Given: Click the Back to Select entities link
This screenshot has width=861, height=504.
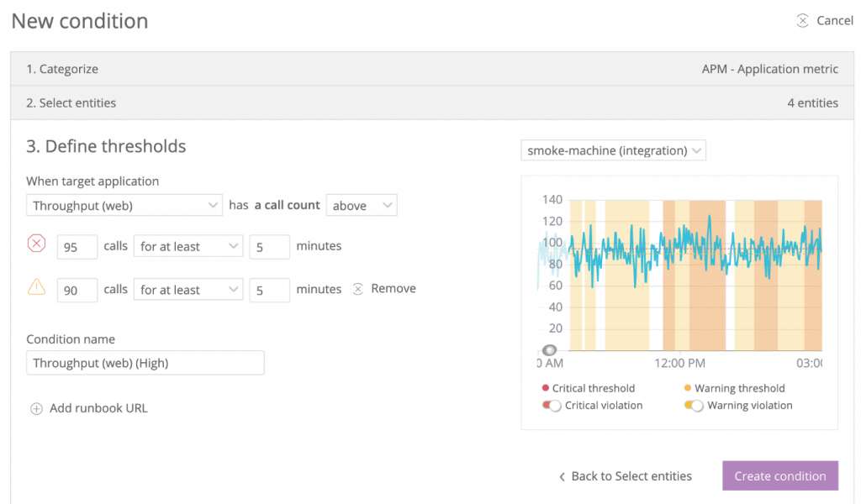Looking at the screenshot, I should click(x=631, y=475).
